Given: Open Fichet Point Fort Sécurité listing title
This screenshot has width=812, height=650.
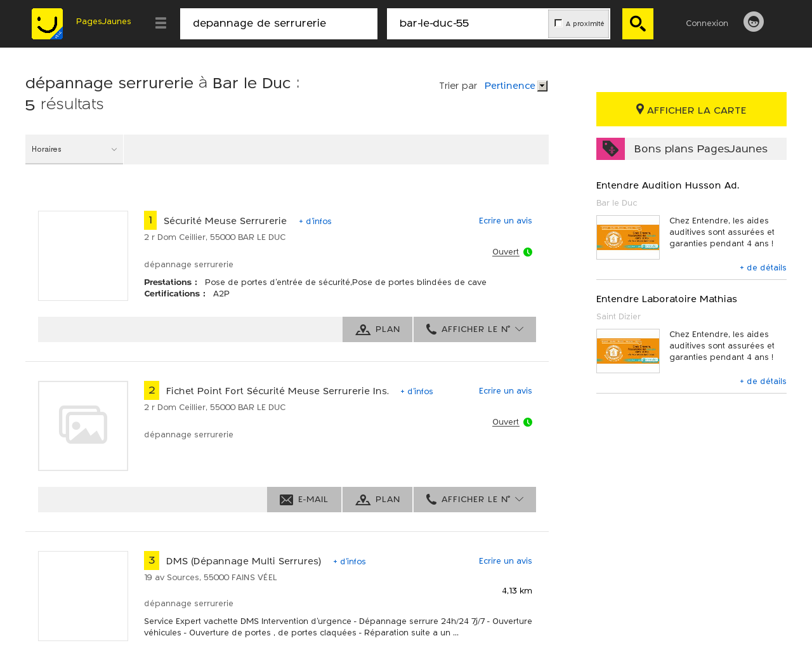Looking at the screenshot, I should (x=277, y=391).
